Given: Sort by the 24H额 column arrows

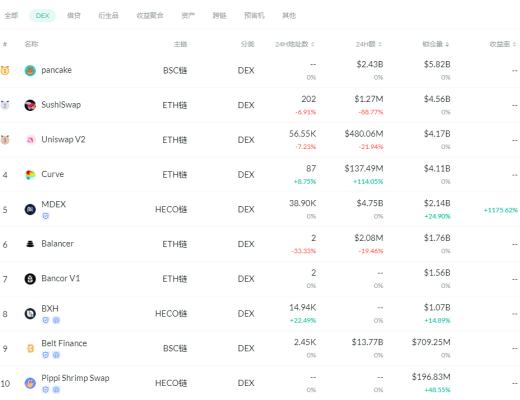Looking at the screenshot, I should [x=380, y=44].
